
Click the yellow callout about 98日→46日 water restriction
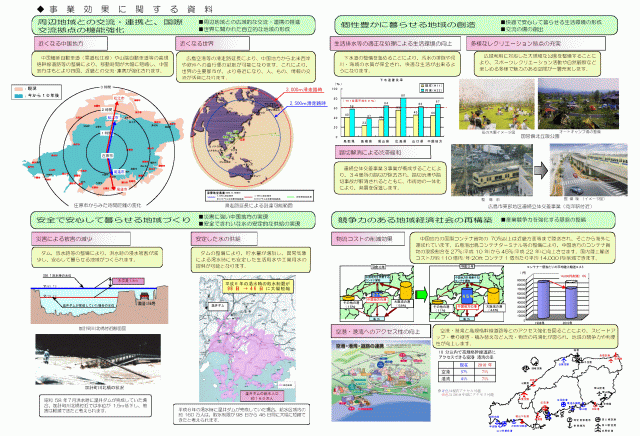[258, 286]
